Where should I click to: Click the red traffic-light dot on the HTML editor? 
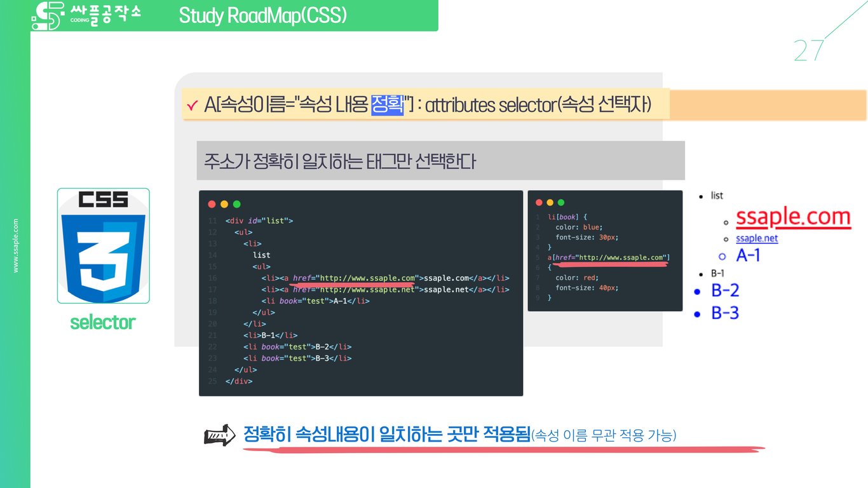(212, 203)
